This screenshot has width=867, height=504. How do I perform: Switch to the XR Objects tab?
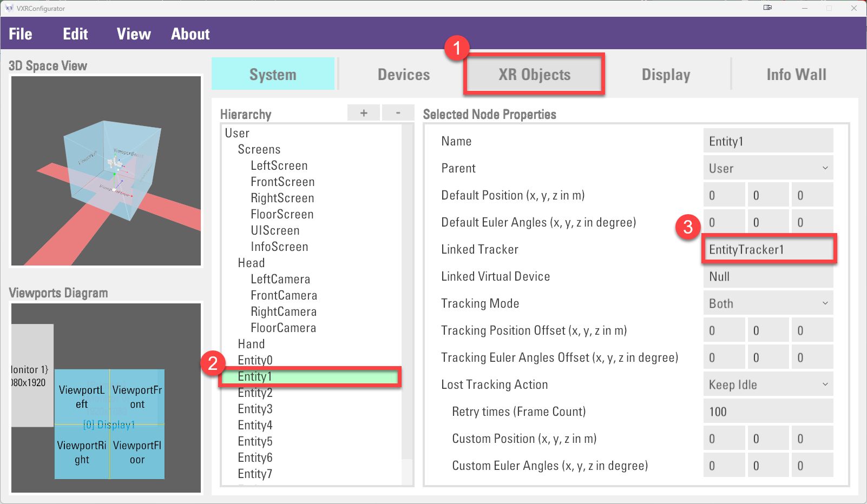click(x=534, y=75)
